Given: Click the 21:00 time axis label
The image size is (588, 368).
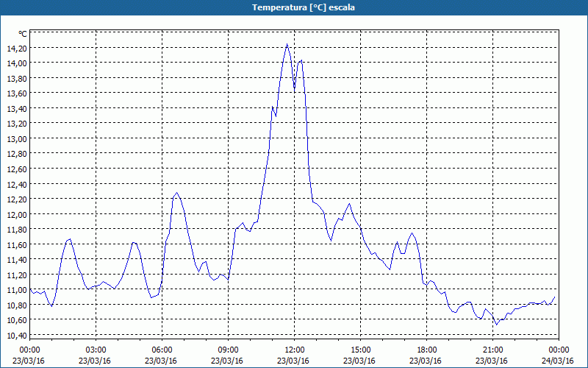Looking at the screenshot, I should coord(492,350).
